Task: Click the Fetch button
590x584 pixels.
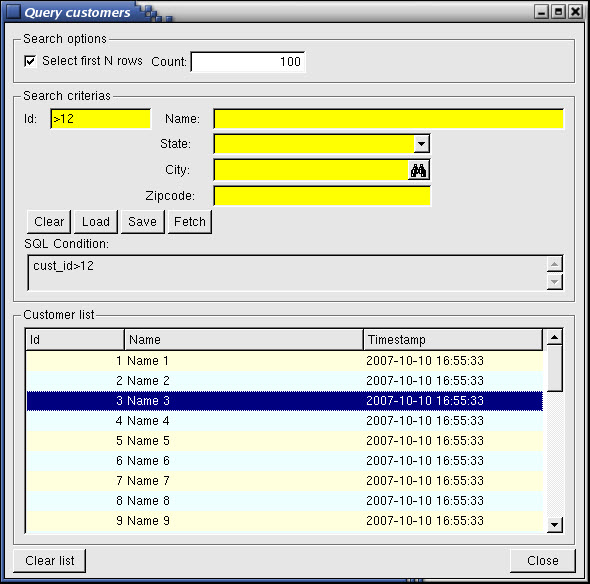Action: click(190, 222)
